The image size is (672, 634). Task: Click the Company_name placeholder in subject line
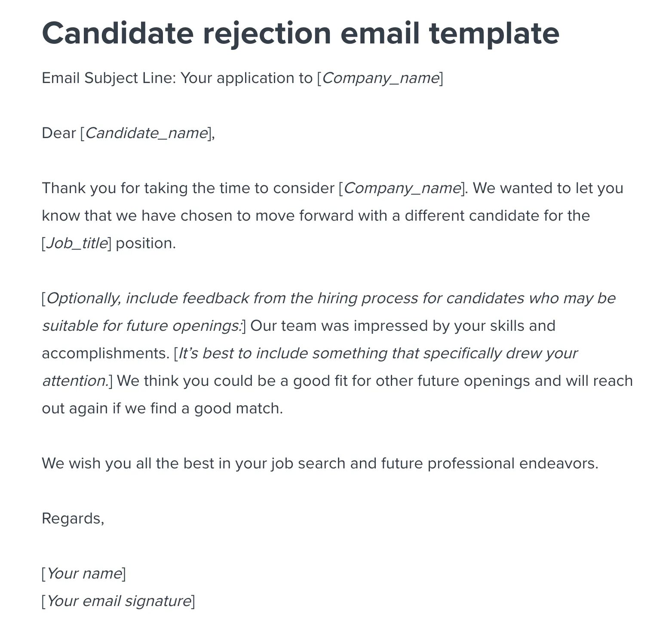[x=380, y=78]
